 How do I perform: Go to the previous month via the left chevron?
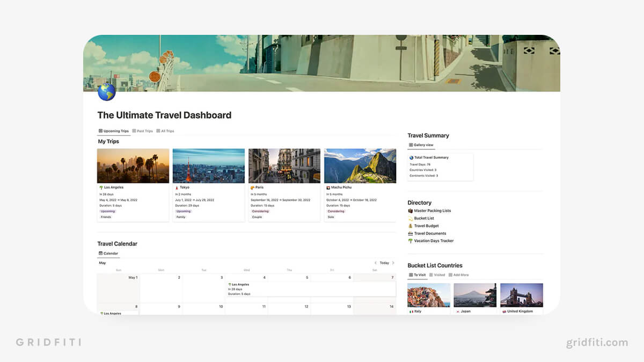point(376,263)
